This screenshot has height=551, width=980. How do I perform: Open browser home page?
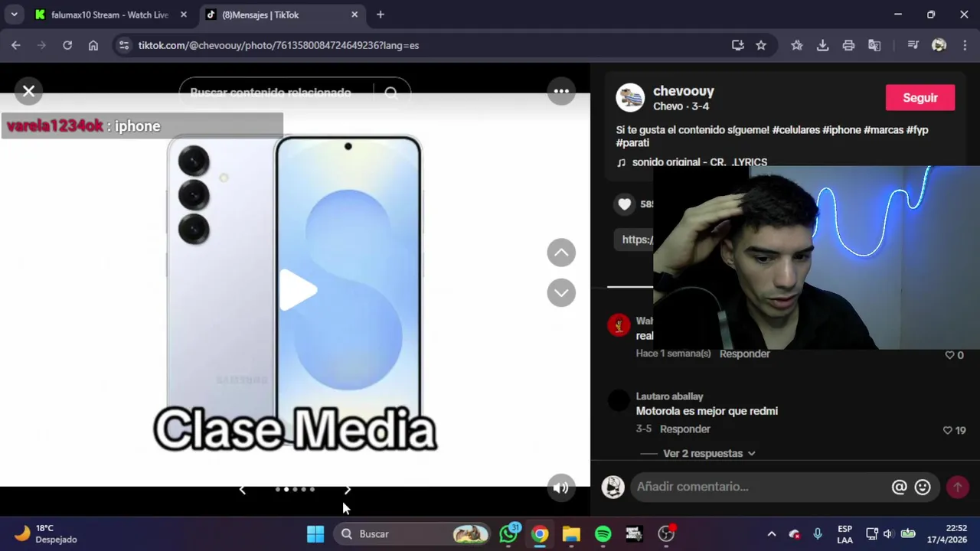(93, 45)
